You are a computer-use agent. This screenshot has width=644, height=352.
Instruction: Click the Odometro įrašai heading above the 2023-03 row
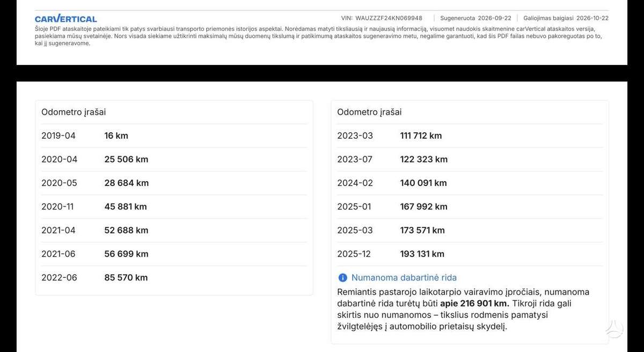(x=369, y=112)
